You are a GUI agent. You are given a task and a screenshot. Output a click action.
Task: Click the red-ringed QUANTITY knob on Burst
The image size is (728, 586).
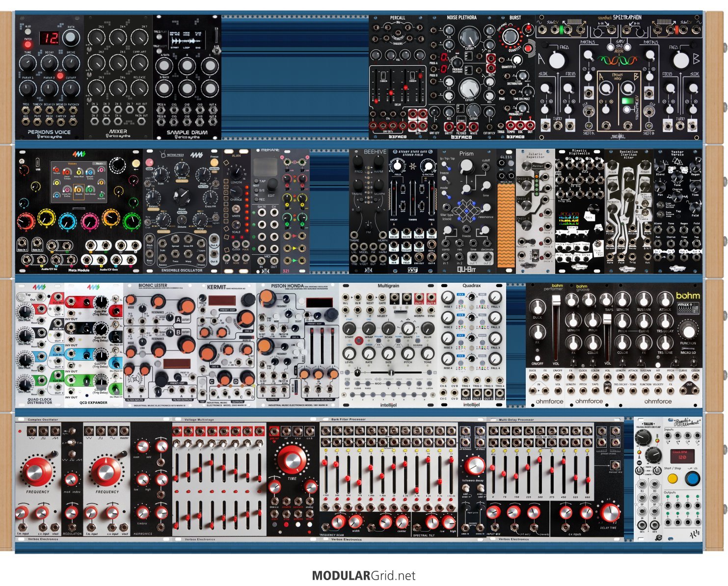pyautogui.click(x=511, y=37)
